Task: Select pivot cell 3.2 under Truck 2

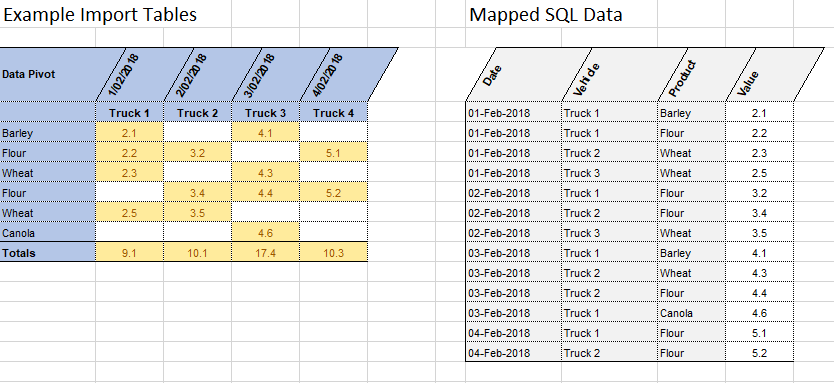Action: click(x=197, y=153)
